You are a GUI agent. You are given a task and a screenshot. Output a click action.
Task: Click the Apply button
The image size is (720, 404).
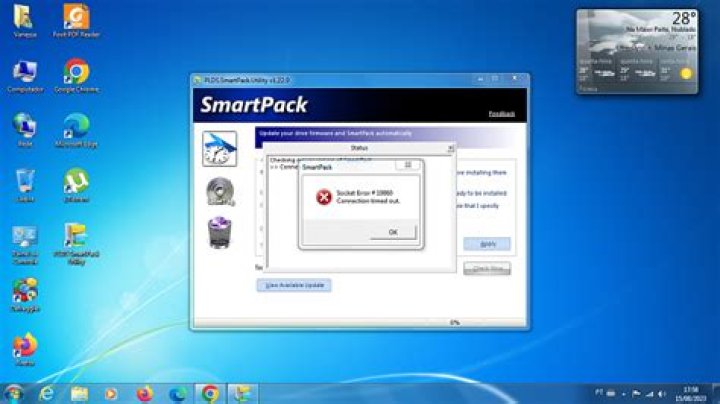tap(487, 244)
